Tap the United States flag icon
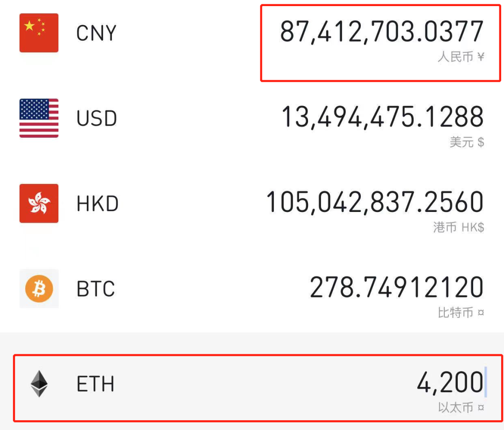Viewport: 504px width, 430px height. pyautogui.click(x=39, y=118)
